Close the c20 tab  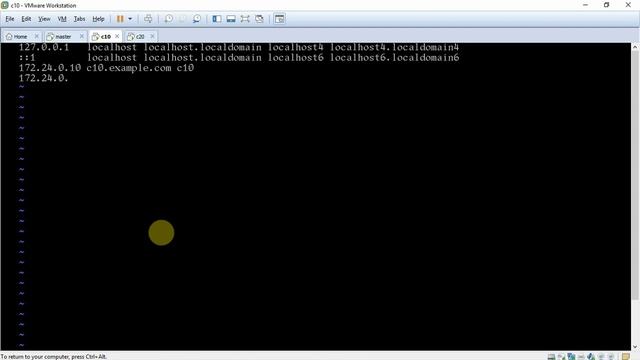152,36
